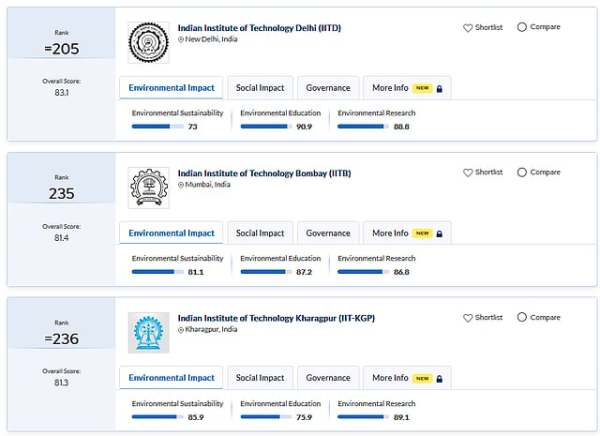Add IIT Kharagpur to shortlist

(467, 318)
